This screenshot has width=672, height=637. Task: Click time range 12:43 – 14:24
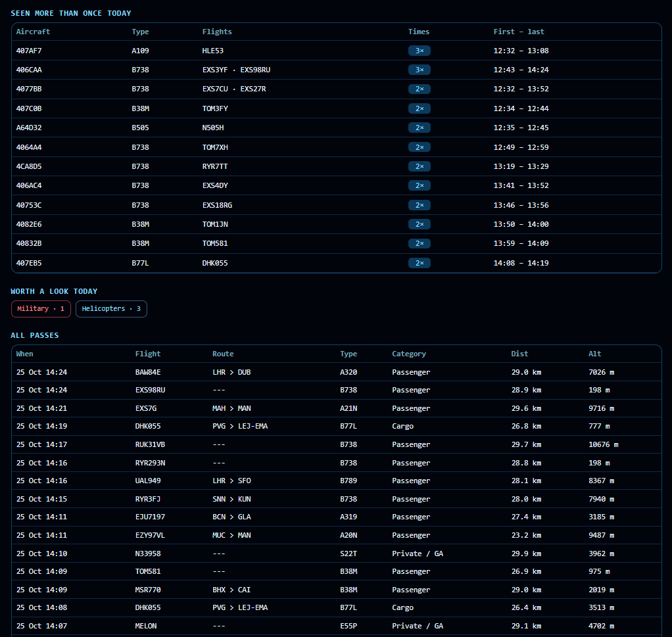coord(521,70)
